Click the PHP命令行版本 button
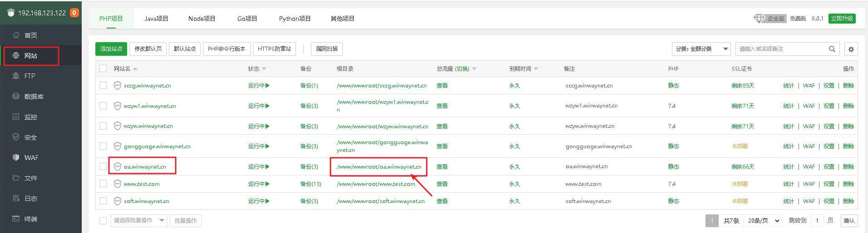The height and width of the screenshot is (233, 868). (227, 49)
